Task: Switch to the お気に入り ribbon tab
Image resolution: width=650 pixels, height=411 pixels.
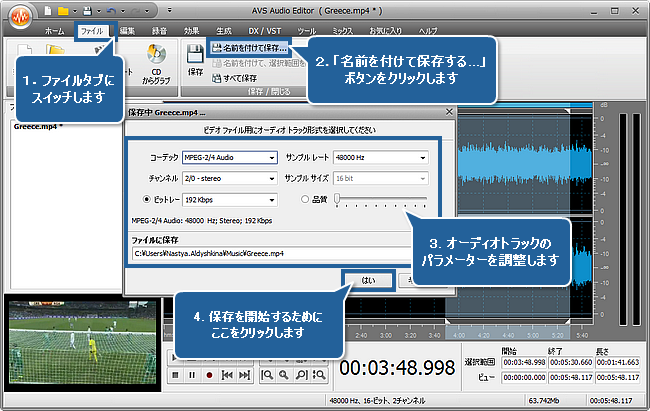Action: tap(386, 31)
